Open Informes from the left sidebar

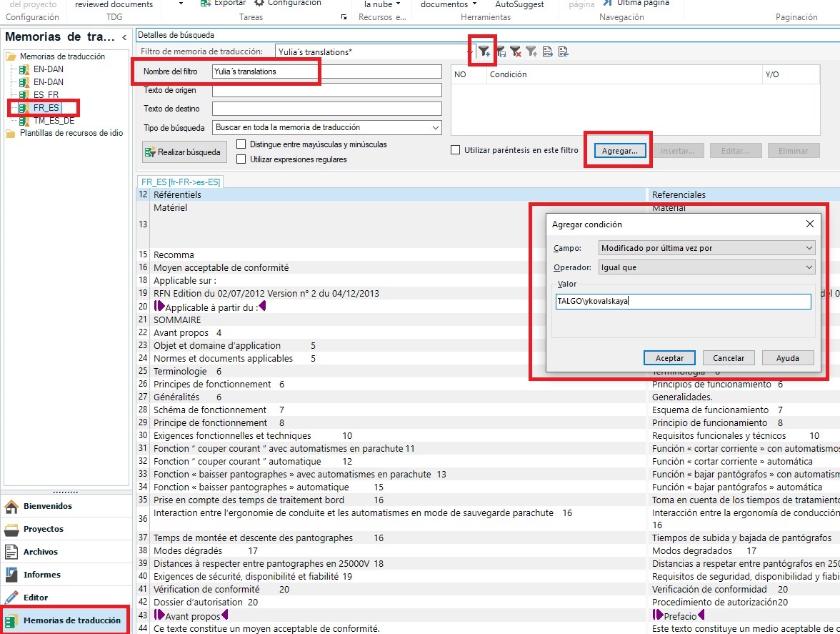click(41, 574)
